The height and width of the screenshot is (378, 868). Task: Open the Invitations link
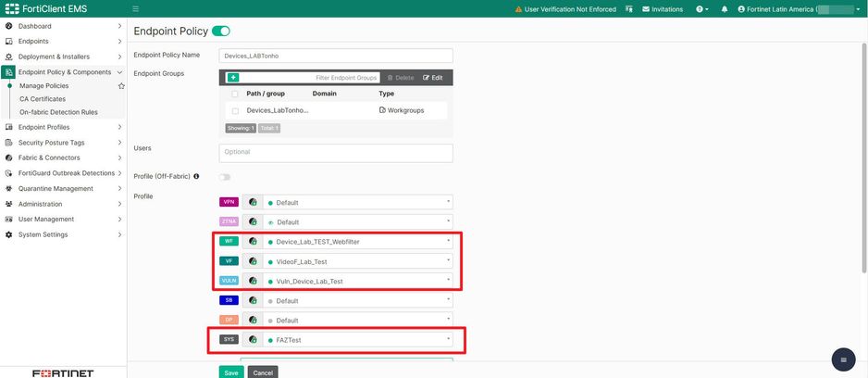coord(663,9)
